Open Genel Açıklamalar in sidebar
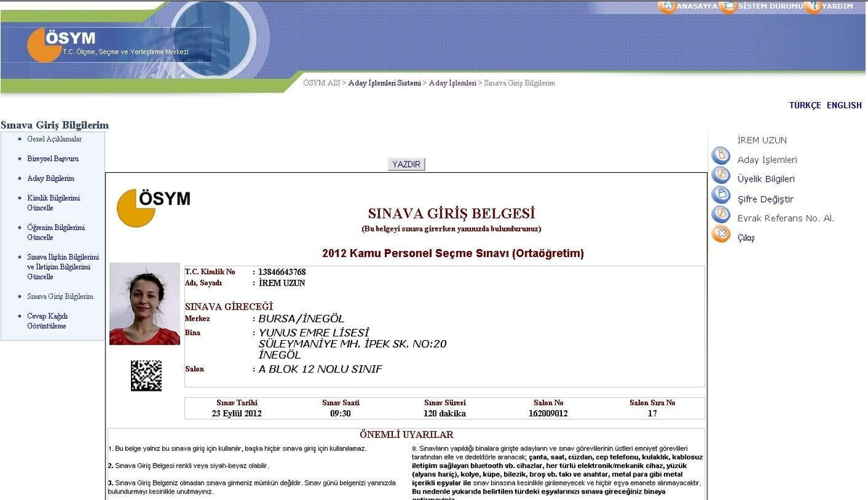The image size is (868, 500). 54,139
